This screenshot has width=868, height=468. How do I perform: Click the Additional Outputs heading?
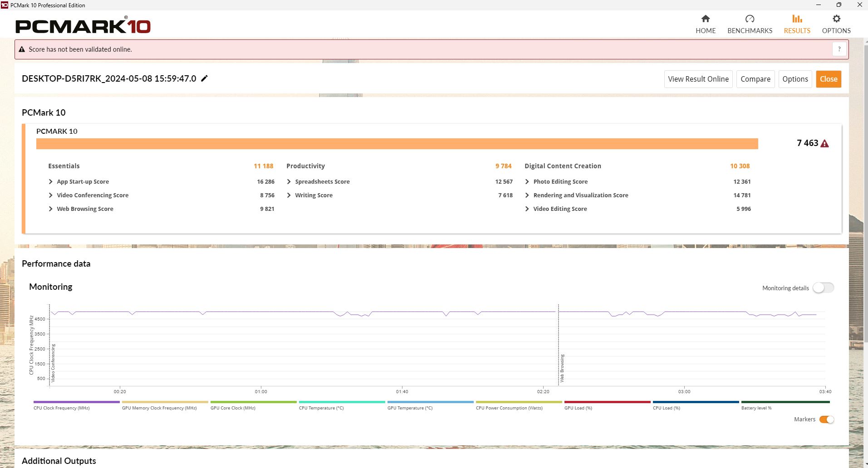point(59,461)
